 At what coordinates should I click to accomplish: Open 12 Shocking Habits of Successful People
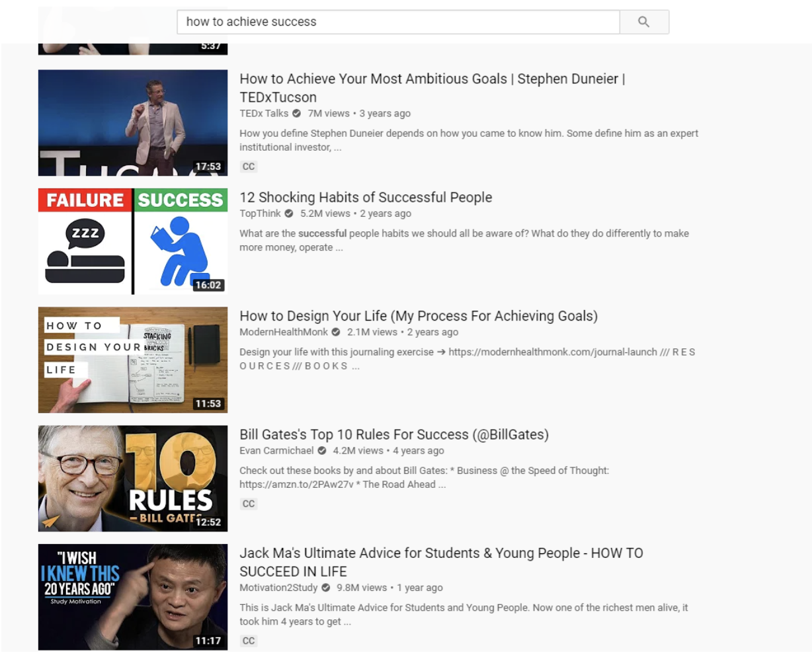click(366, 197)
